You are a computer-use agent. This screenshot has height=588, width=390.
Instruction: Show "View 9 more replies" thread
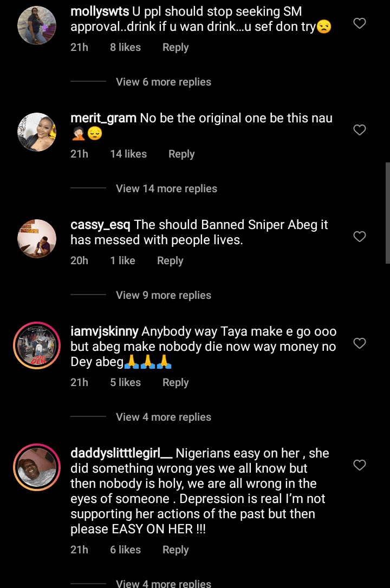point(164,295)
